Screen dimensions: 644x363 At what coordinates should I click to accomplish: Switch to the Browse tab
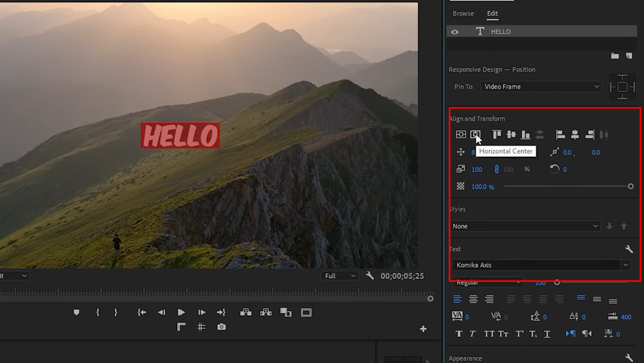[463, 13]
